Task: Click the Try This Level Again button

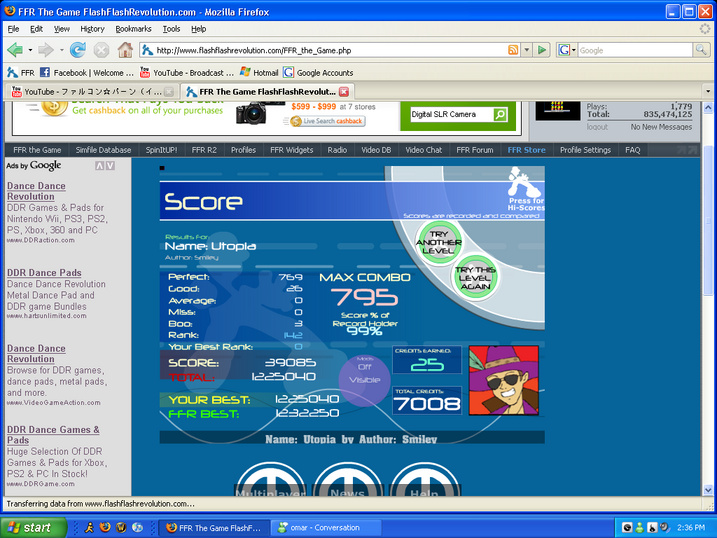Action: 475,278
